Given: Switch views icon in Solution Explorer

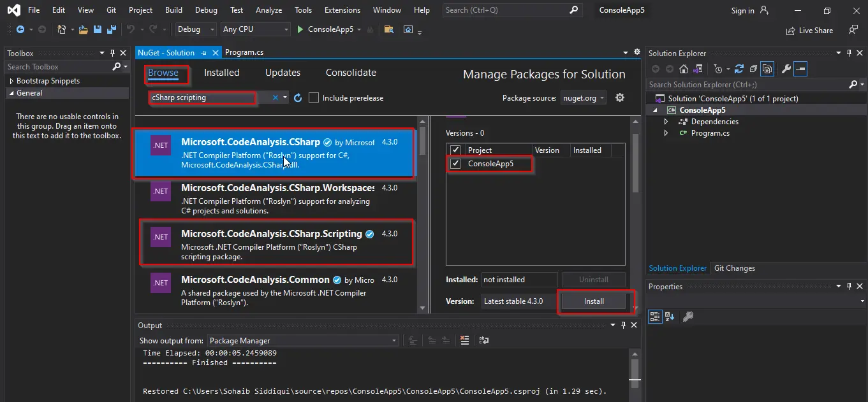Looking at the screenshot, I should tap(698, 69).
